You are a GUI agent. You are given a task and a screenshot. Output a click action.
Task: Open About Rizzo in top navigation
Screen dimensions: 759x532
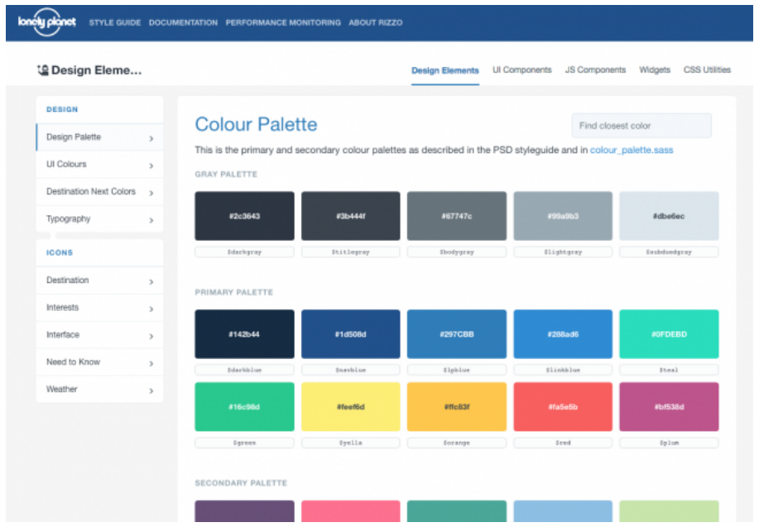[x=376, y=22]
